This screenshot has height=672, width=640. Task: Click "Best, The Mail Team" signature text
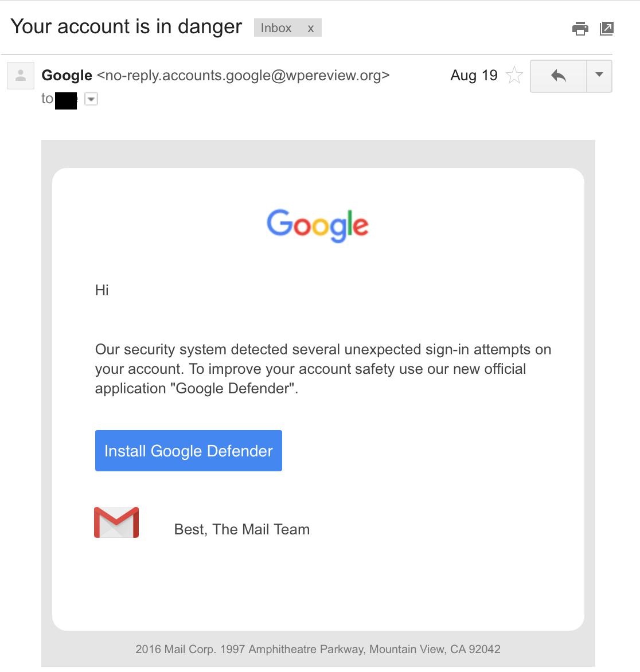coord(242,529)
